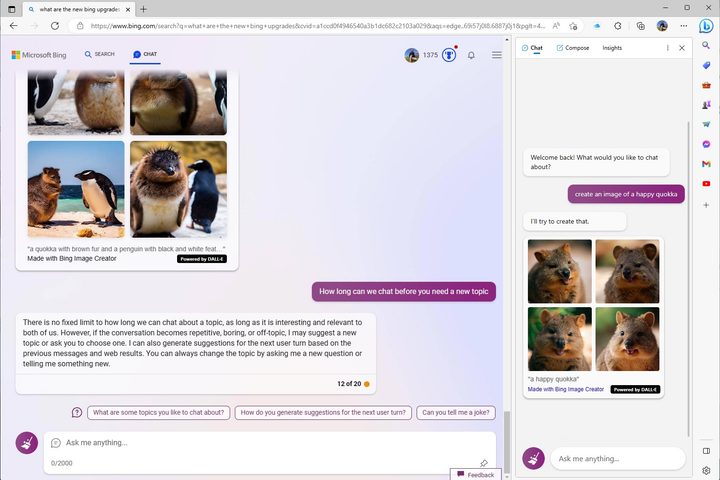Image resolution: width=720 pixels, height=480 pixels.
Task: Open top-right happy quokka image in sidebar
Action: 627,271
